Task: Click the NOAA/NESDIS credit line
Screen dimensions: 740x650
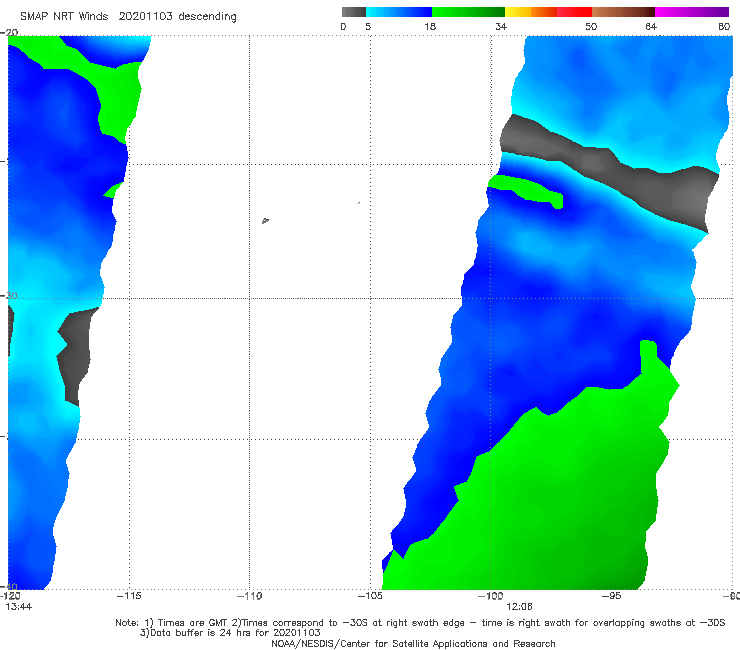Action: pyautogui.click(x=413, y=644)
